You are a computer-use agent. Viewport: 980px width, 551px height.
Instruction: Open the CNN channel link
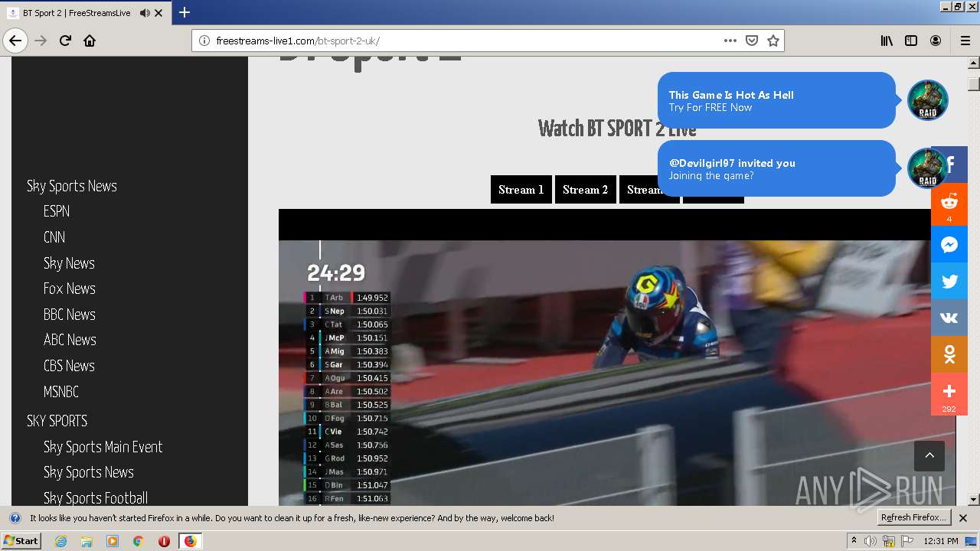pos(54,237)
